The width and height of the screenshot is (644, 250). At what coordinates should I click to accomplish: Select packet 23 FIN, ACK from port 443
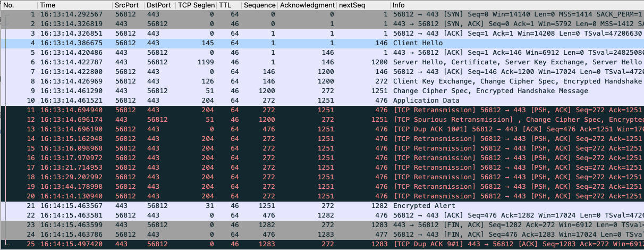coord(319,225)
